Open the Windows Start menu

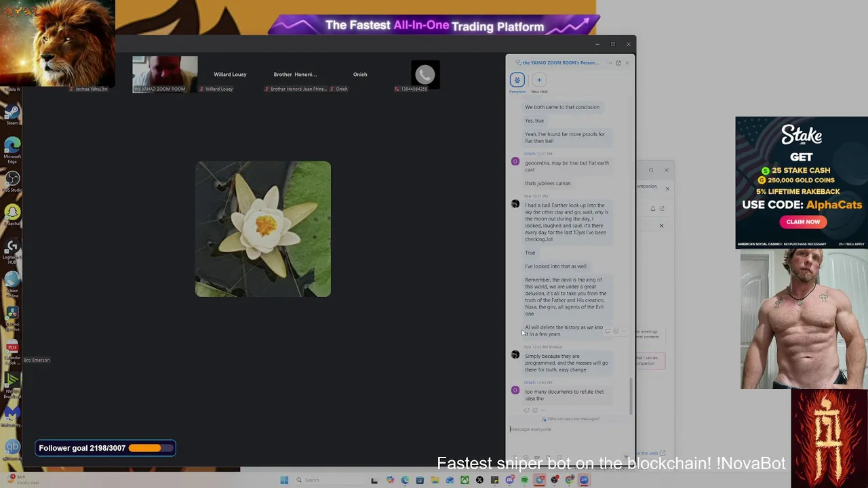pyautogui.click(x=284, y=480)
